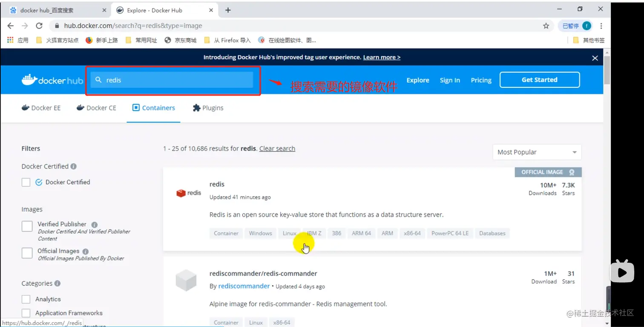644x327 pixels.
Task: Click Sign In in header
Action: point(450,80)
